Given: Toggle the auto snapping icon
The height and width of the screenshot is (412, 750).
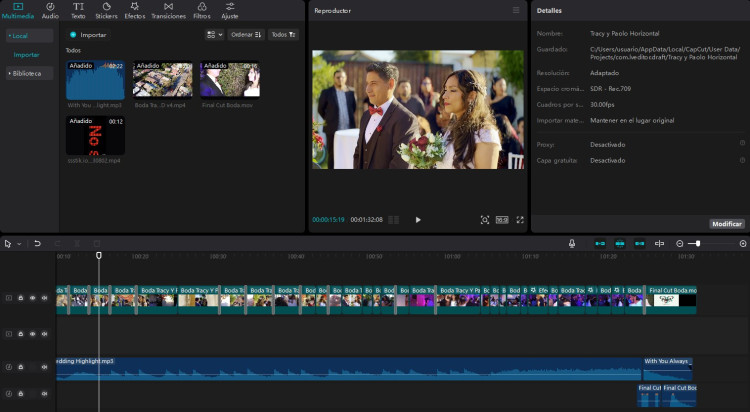Looking at the screenshot, I should point(620,244).
